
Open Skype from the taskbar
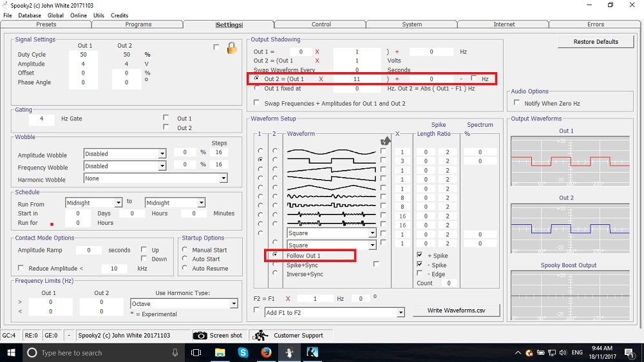243,352
